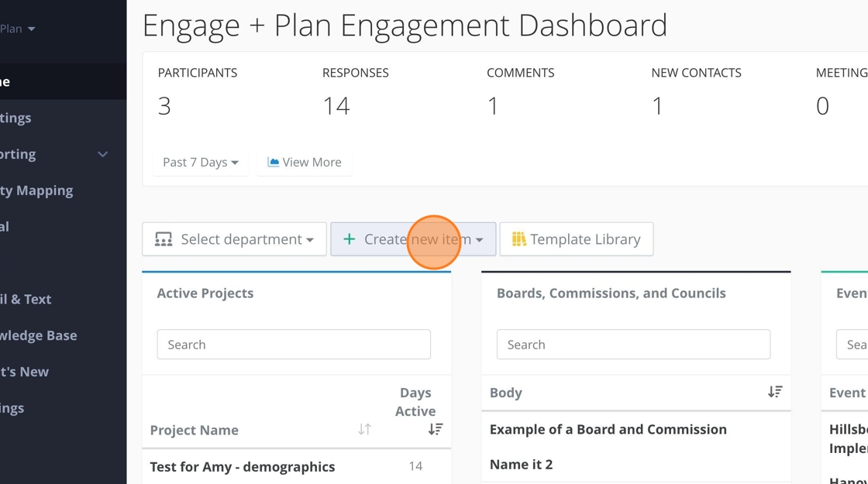The height and width of the screenshot is (484, 868).
Task: Open the Past 7 Days dropdown
Action: click(x=201, y=162)
